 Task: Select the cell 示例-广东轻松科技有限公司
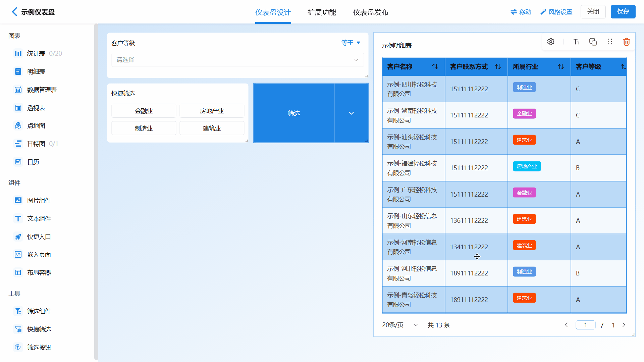[414, 194]
